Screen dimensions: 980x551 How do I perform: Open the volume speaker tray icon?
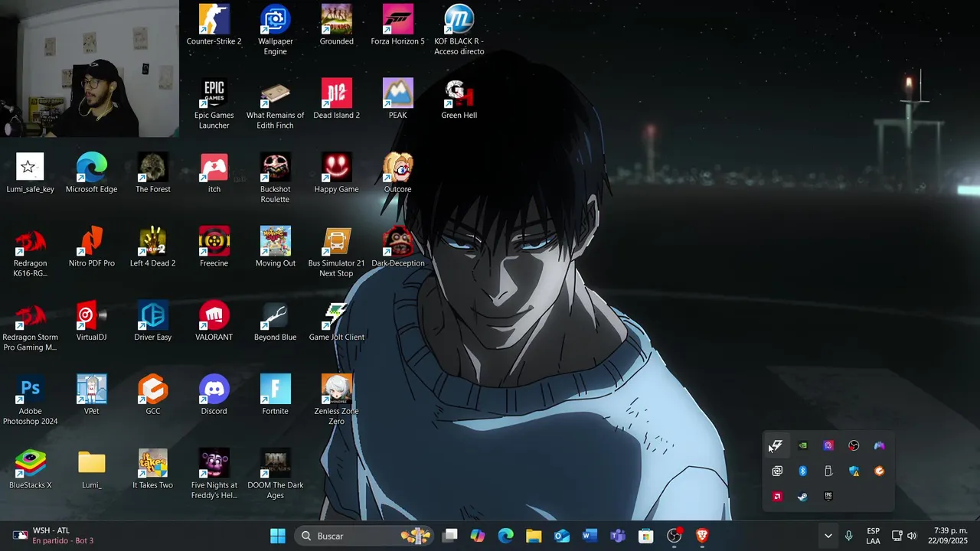[912, 536]
